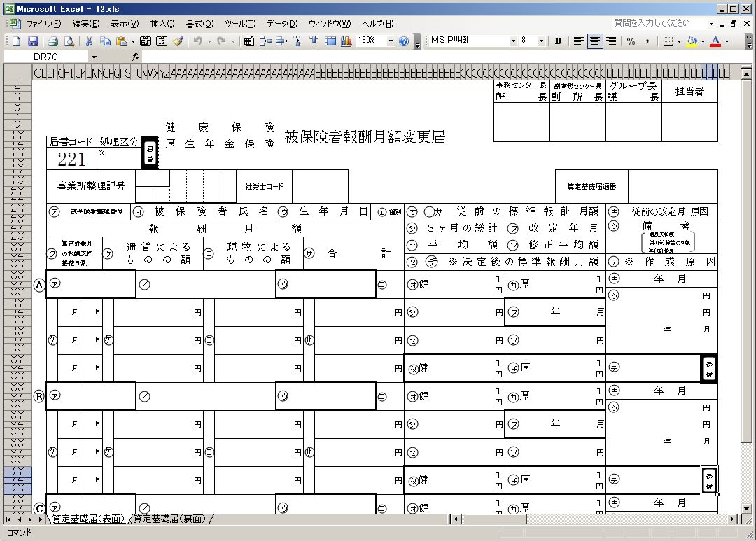Click the Cut scissors icon
Screen dimensions: 756x541
(90, 41)
